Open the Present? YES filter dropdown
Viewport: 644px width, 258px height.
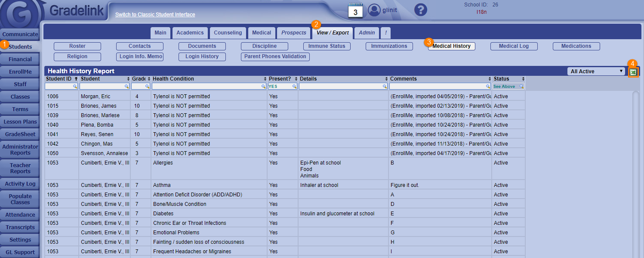point(282,87)
